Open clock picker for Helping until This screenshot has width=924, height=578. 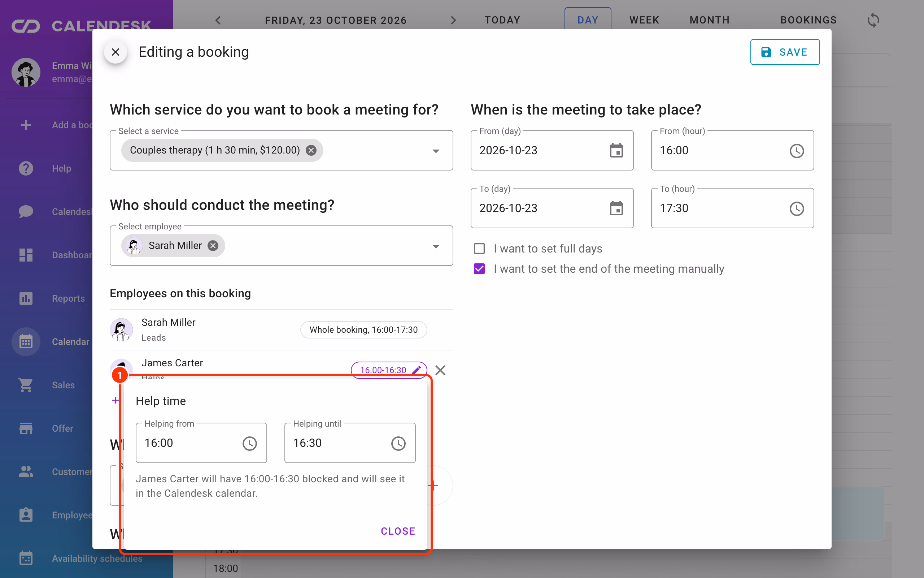[x=398, y=444]
